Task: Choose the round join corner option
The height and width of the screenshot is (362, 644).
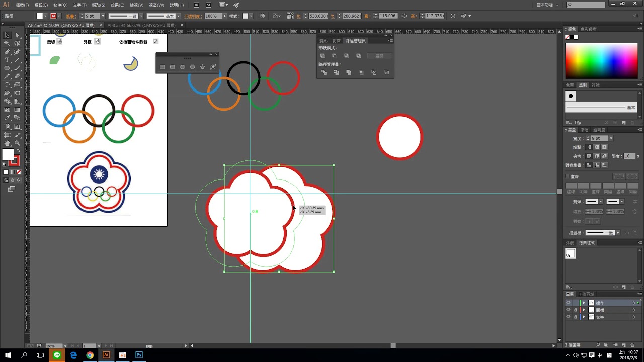Action: (597, 156)
